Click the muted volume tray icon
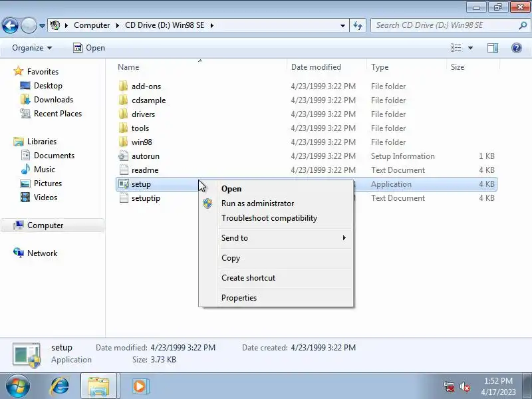 pos(464,386)
